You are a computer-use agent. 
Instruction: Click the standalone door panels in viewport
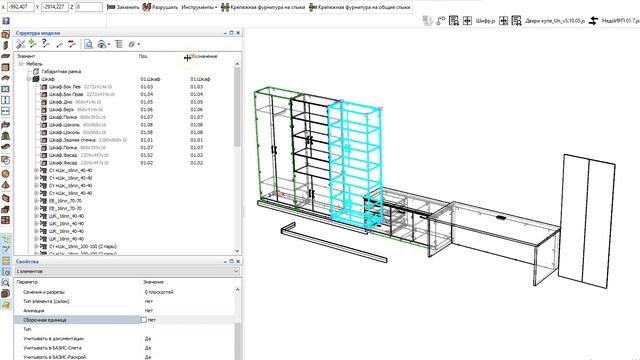click(587, 220)
